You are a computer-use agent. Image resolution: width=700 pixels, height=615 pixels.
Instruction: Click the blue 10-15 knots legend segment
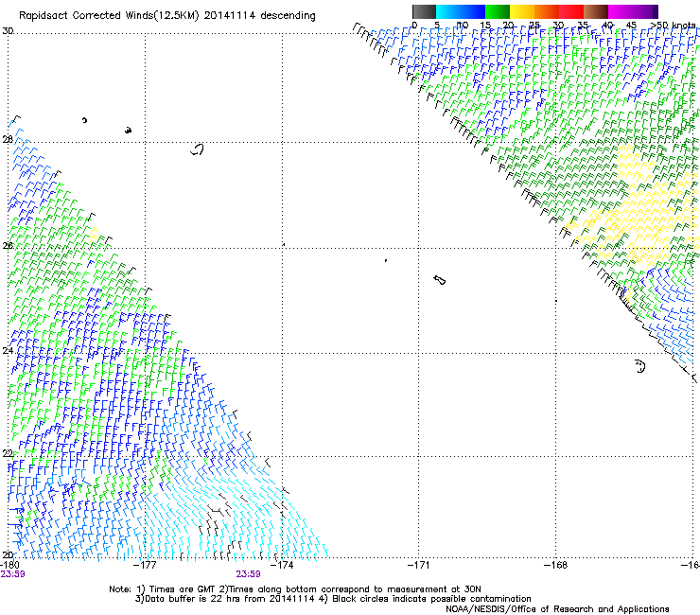click(473, 11)
